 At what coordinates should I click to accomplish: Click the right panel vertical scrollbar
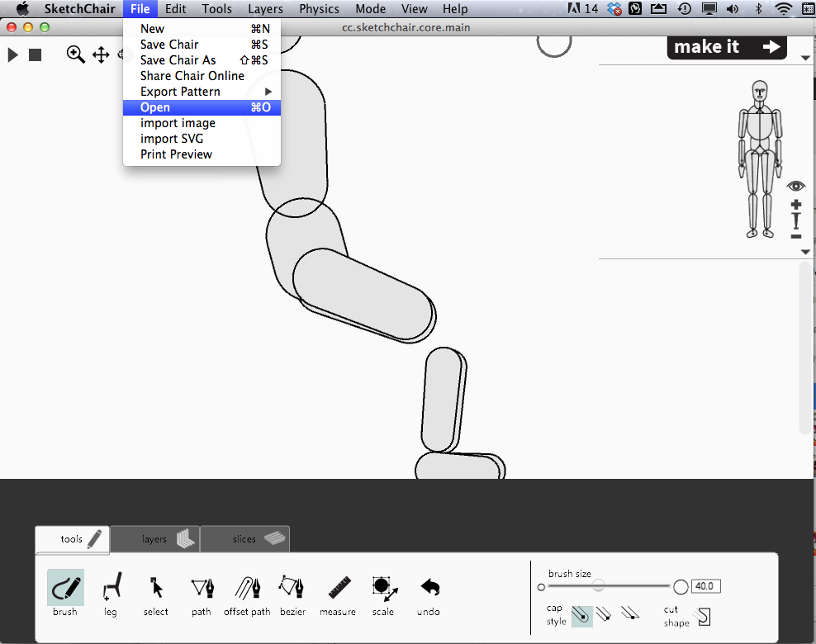(x=805, y=348)
